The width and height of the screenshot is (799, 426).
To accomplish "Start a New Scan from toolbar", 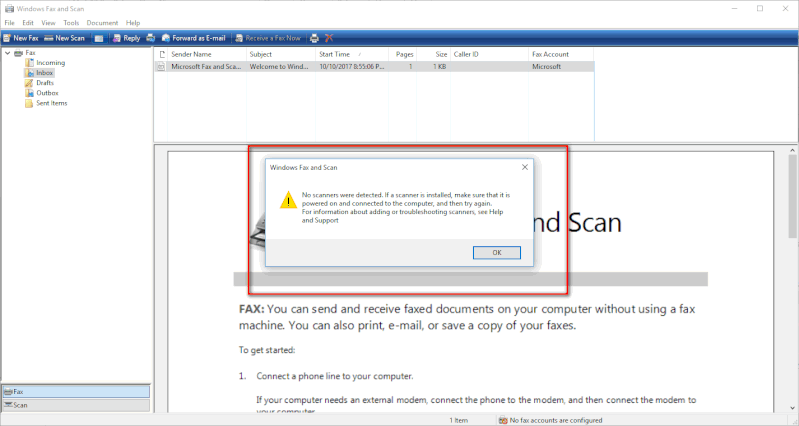I will tap(64, 38).
